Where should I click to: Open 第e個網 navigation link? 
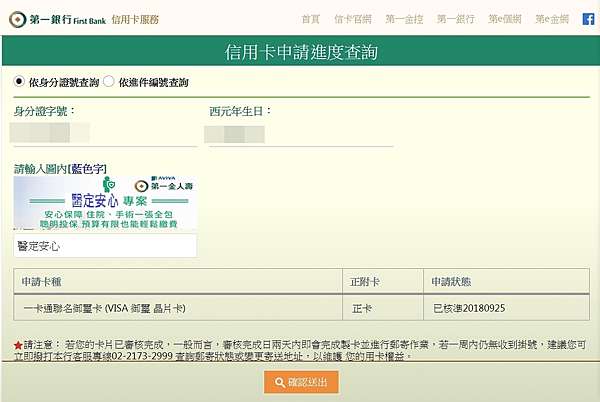point(505,19)
